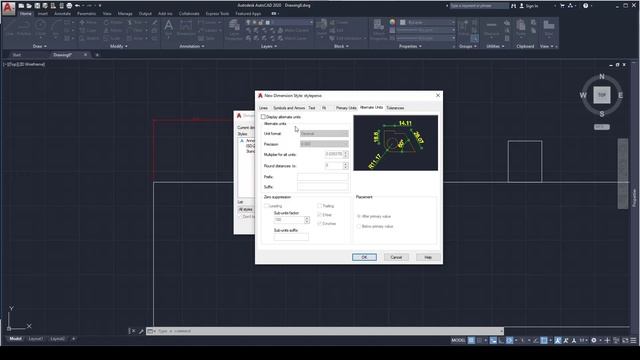
Task: Select the Move tool in Modify panel
Action: click(88, 22)
